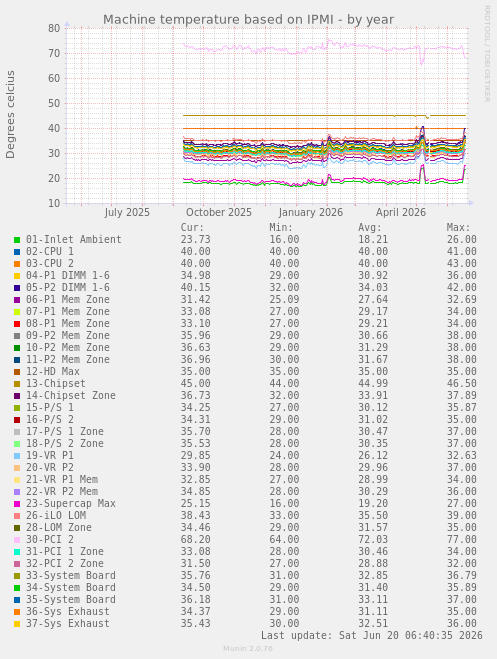Click the 30-PCI 2 current value 68.20

coord(195,539)
